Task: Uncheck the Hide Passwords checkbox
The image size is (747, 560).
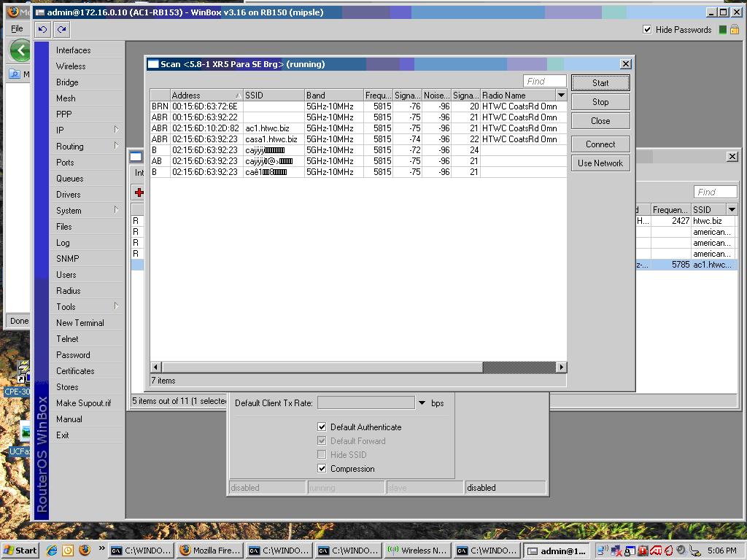Action: click(648, 30)
